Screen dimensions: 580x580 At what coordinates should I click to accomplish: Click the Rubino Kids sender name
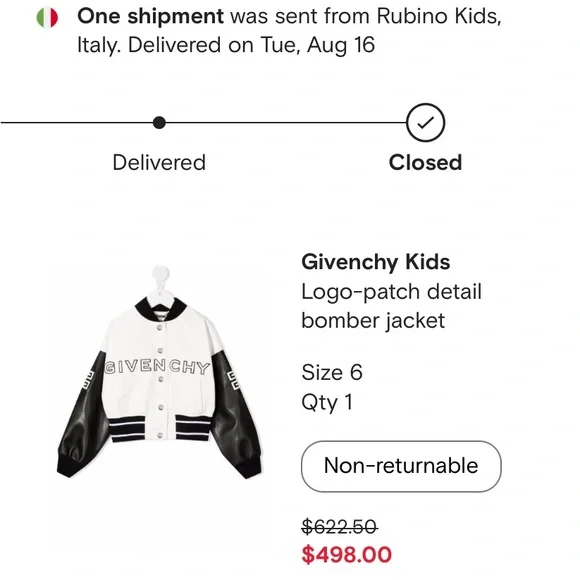(x=439, y=16)
